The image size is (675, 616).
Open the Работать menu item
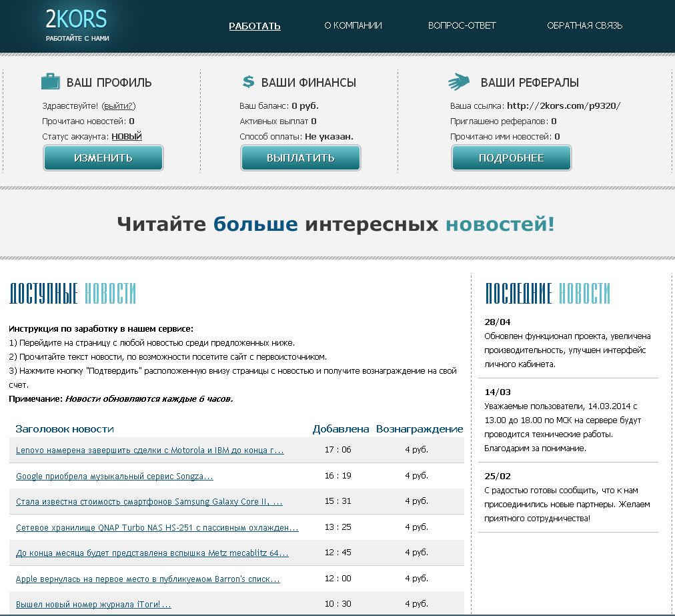coord(254,26)
